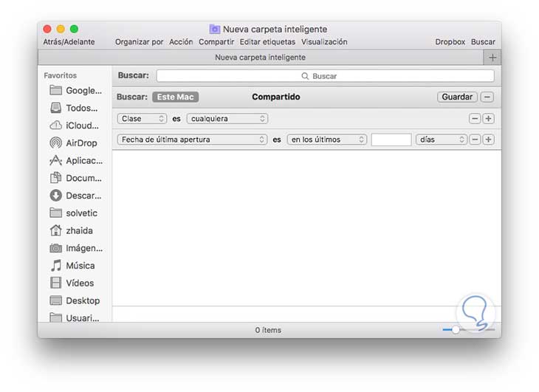The width and height of the screenshot is (539, 392).
Task: Remove the Fecha de última apertura row
Action: (475, 140)
